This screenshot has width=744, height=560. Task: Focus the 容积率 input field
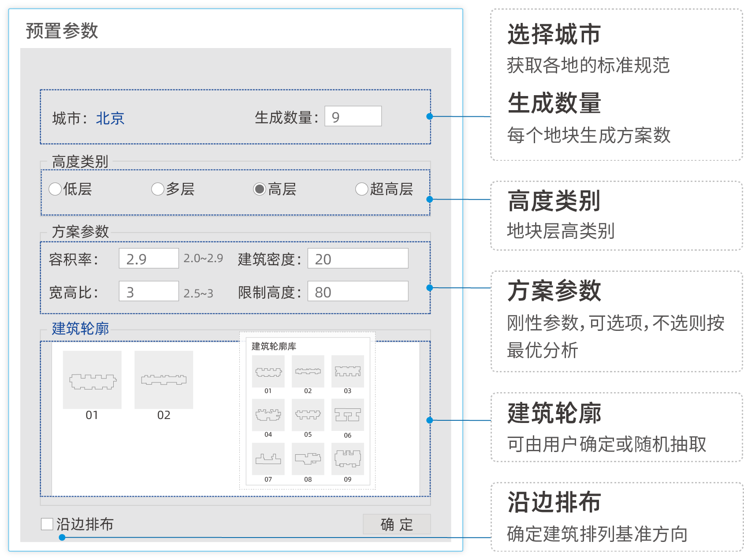tap(149, 259)
